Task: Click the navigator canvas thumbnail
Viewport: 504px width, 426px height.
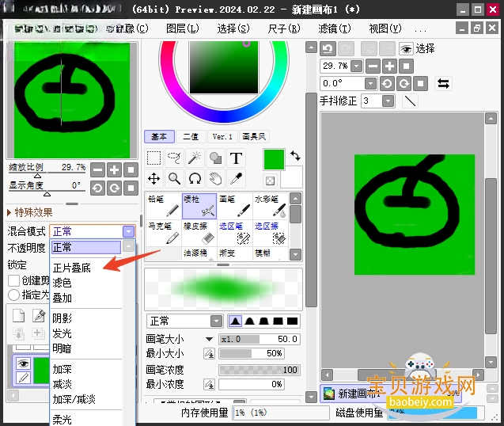Action: [x=72, y=100]
